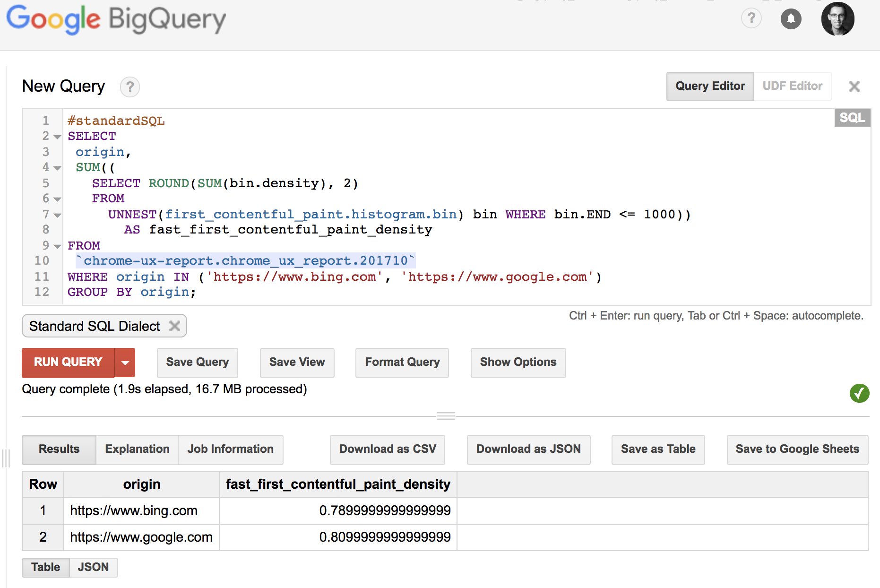
Task: Click the RUN QUERY button
Action: (x=68, y=363)
